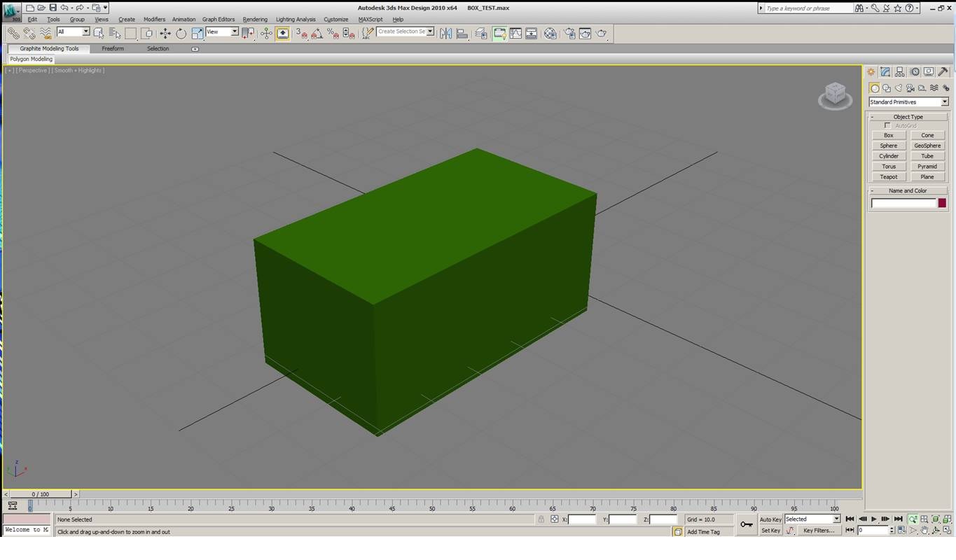Open the Curve Editor from toolbar
The width and height of the screenshot is (956, 560).
click(x=515, y=33)
